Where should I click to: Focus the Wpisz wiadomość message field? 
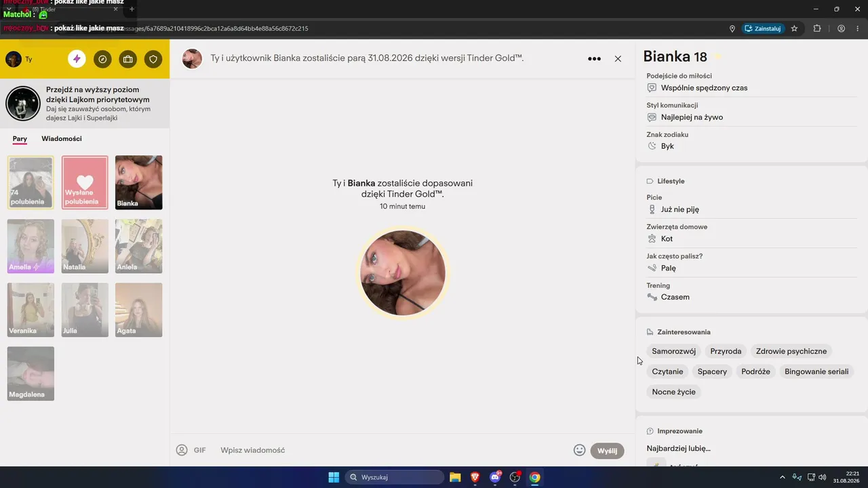pyautogui.click(x=393, y=450)
